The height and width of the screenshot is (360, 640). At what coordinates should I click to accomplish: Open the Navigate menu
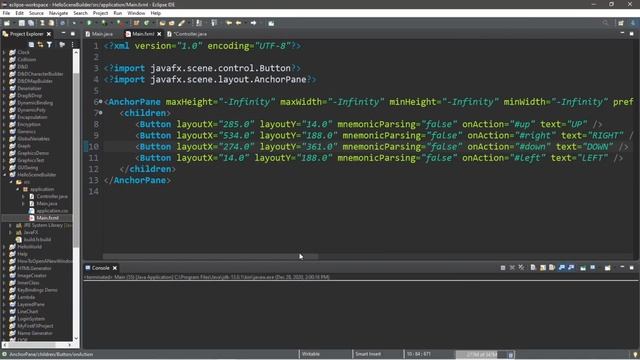[x=58, y=13]
